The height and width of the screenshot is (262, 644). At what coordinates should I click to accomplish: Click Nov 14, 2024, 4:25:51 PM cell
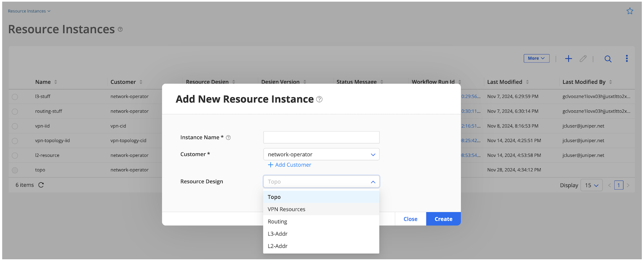[514, 141]
